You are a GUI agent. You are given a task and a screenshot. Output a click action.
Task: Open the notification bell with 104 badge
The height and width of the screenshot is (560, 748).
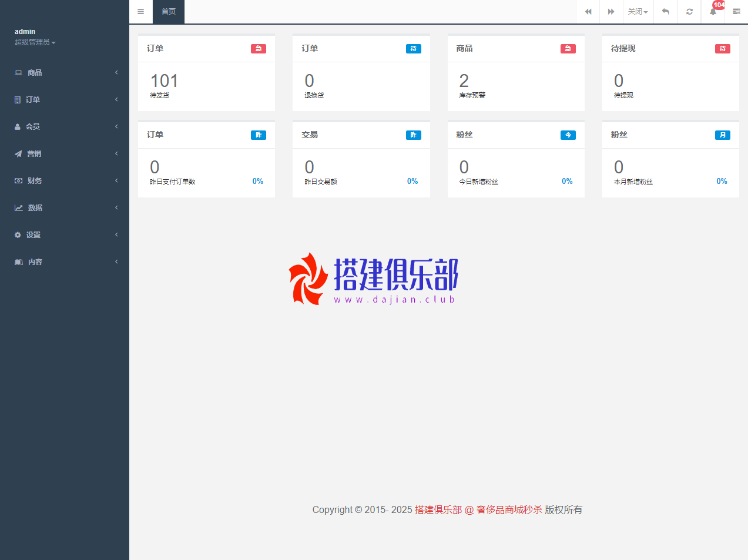pyautogui.click(x=713, y=11)
